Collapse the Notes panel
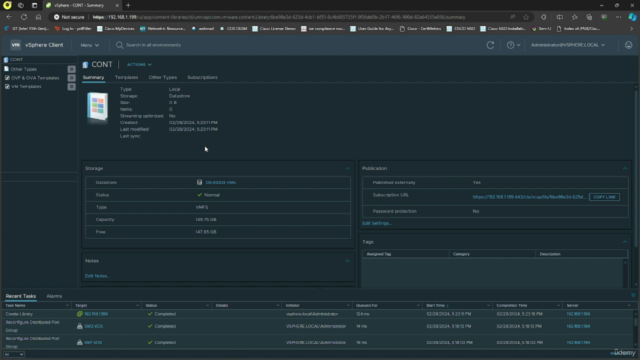This screenshot has width=640, height=360. [347, 261]
